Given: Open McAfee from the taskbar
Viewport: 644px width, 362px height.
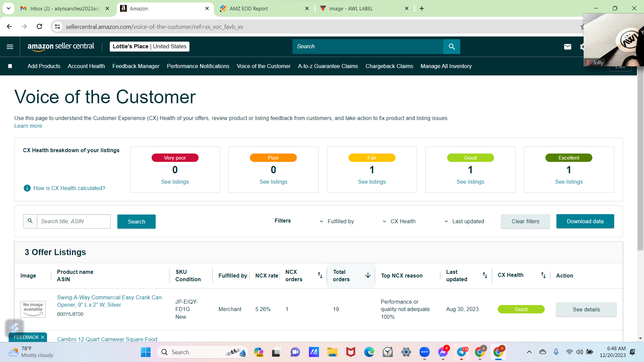Looking at the screenshot, I should [351, 352].
